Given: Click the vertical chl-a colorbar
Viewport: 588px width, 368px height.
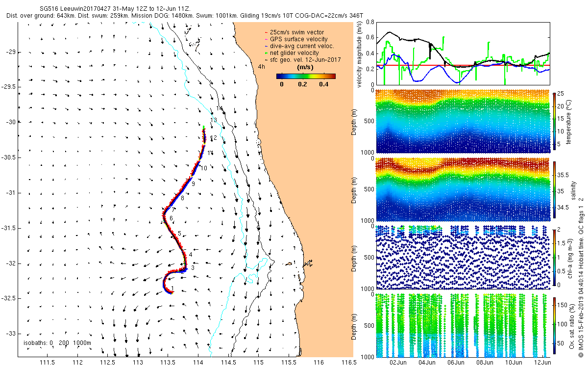Looking at the screenshot, I should [x=555, y=257].
